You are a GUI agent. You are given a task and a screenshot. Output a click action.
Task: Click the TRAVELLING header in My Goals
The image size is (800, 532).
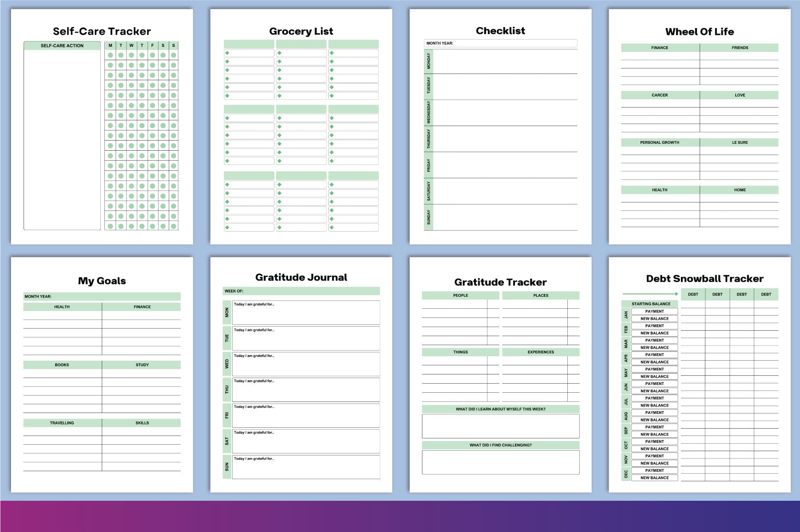point(62,423)
